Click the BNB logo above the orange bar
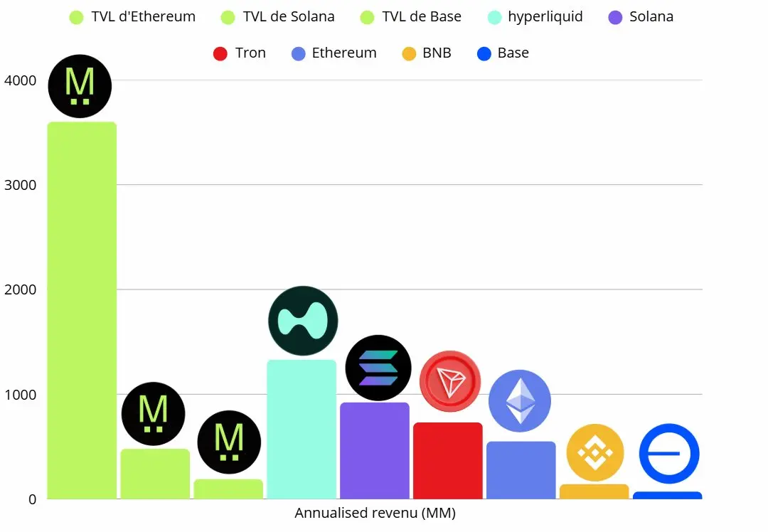This screenshot has width=768, height=532. [595, 452]
